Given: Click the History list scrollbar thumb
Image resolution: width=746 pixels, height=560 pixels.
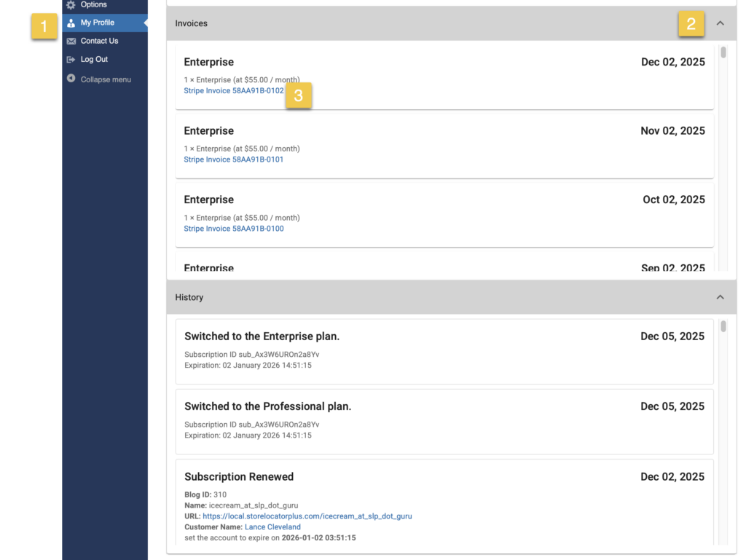Looking at the screenshot, I should pos(723,326).
